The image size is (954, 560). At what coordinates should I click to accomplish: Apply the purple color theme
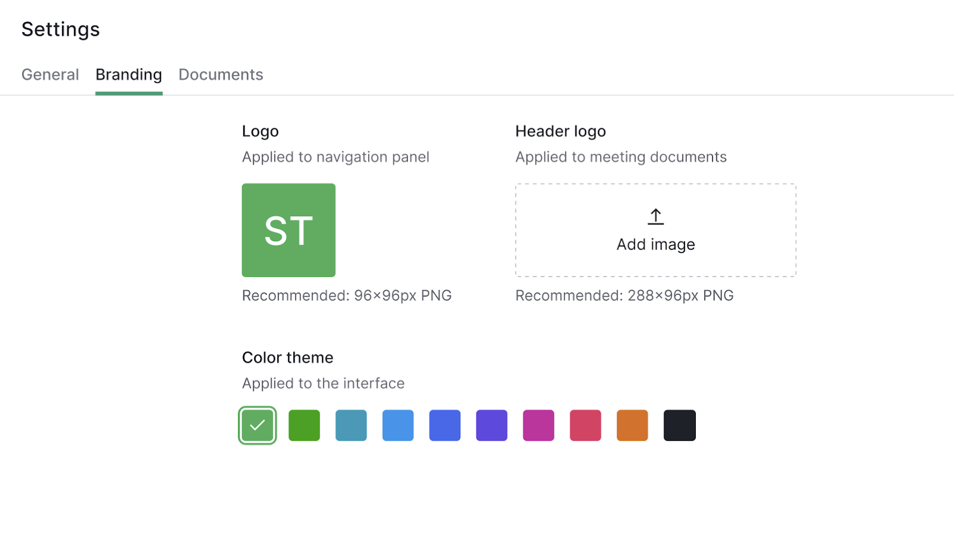(x=491, y=425)
